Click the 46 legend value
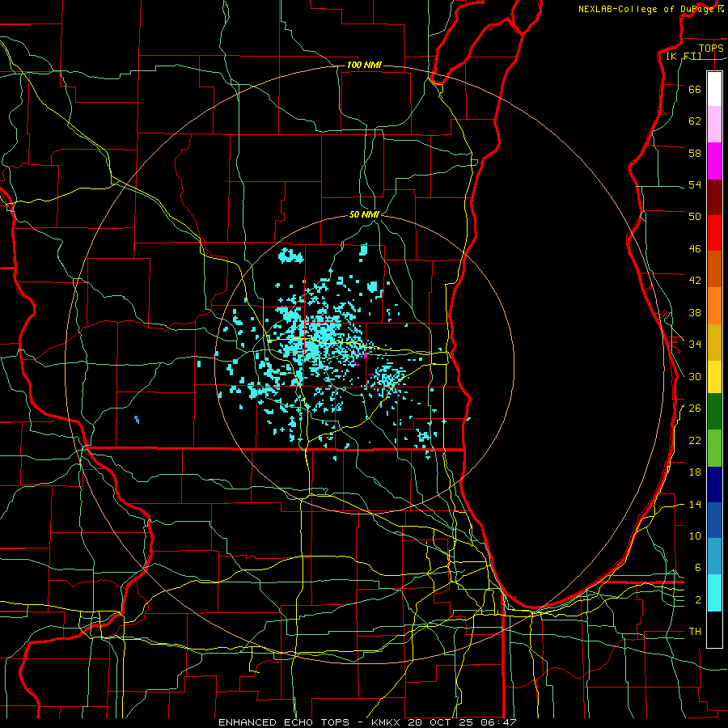The image size is (728, 728). pyautogui.click(x=695, y=249)
